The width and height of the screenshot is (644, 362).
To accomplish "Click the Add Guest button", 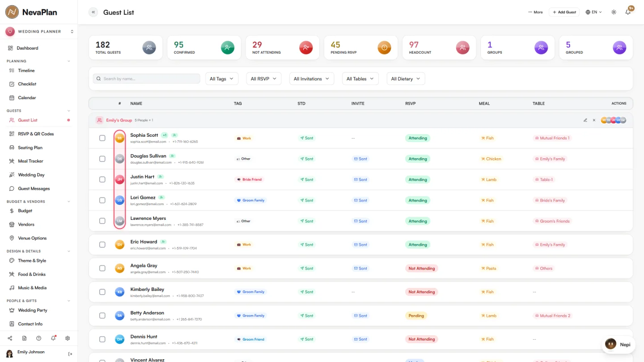I will (x=564, y=12).
